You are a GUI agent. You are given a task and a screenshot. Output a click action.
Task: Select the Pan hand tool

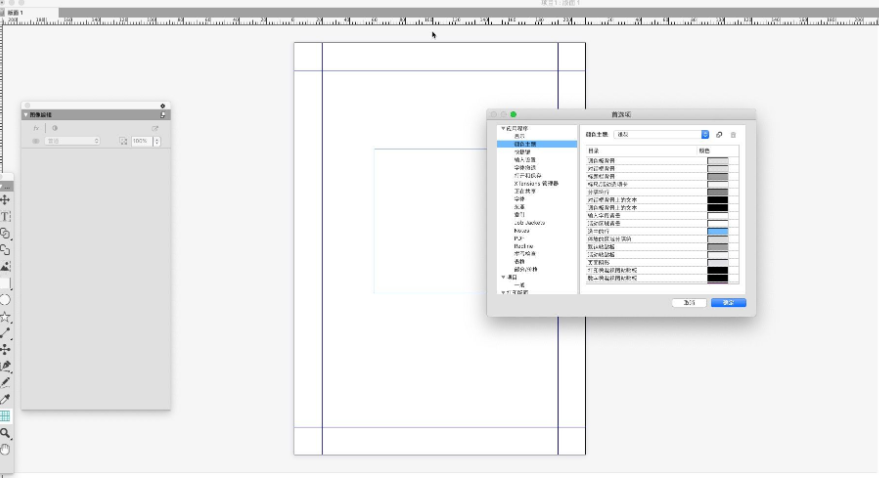pos(6,449)
